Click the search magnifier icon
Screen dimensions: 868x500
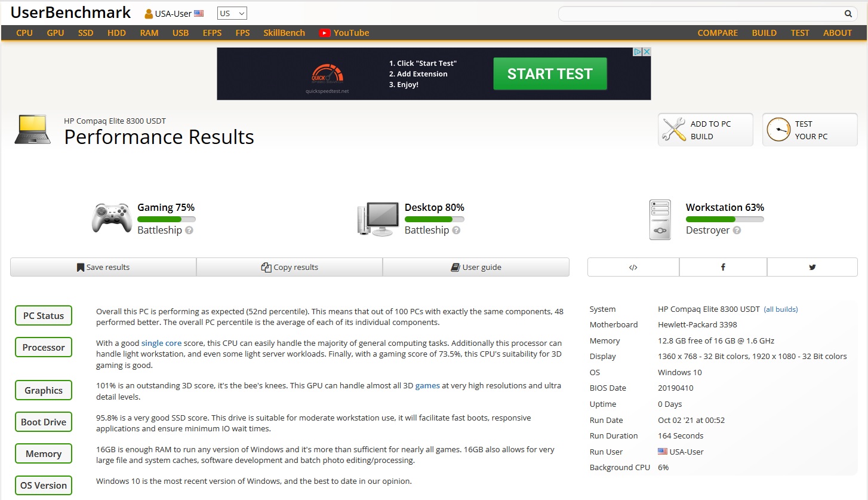point(848,13)
